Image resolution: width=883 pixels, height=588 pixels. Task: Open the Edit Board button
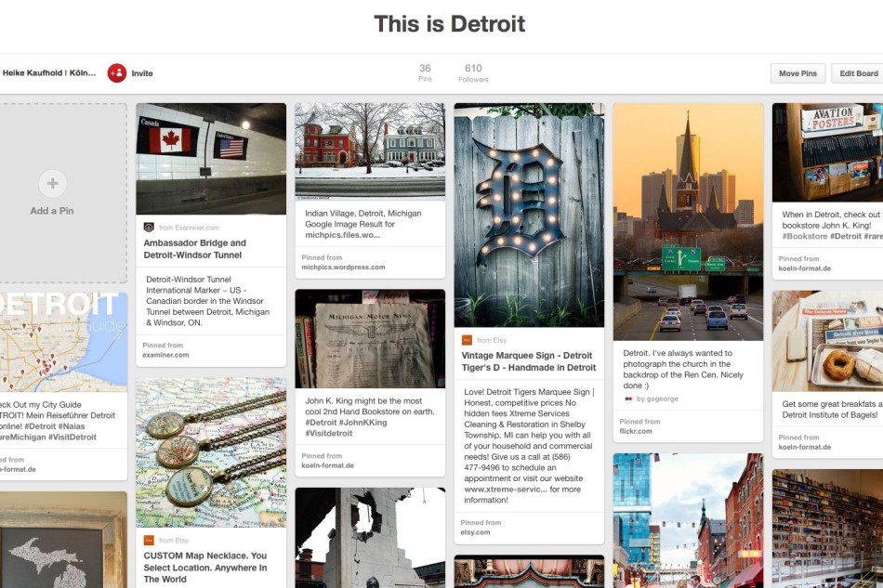[858, 73]
